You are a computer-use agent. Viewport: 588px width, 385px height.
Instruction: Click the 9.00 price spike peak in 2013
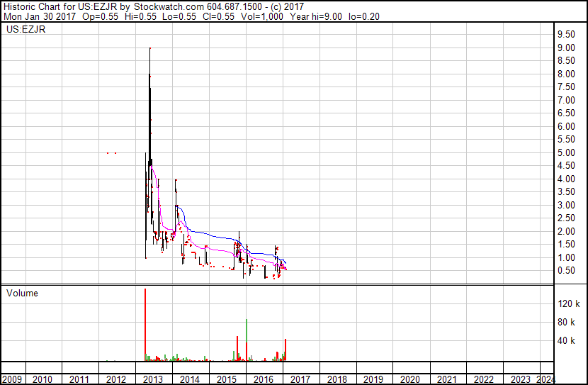tap(150, 48)
